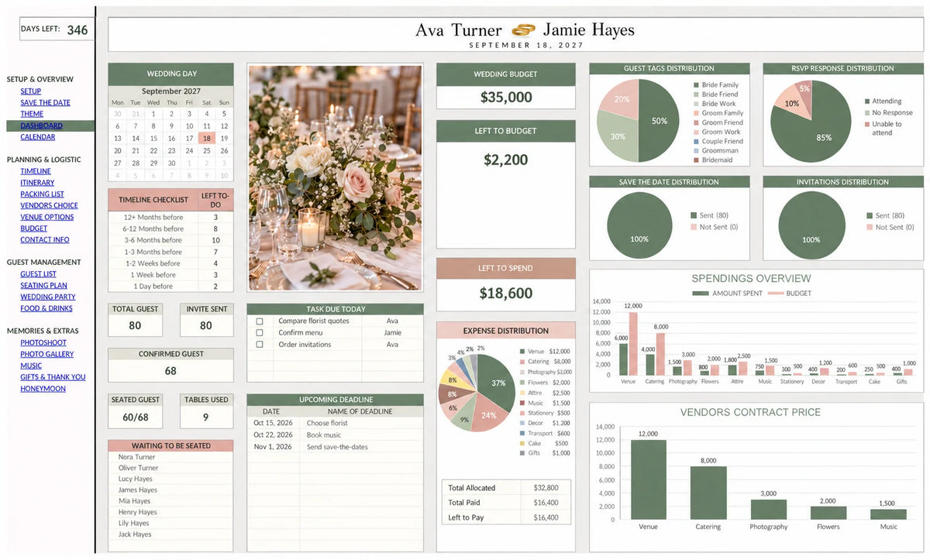
Task: Click the 'Book music' deadline row
Action: [x=335, y=435]
